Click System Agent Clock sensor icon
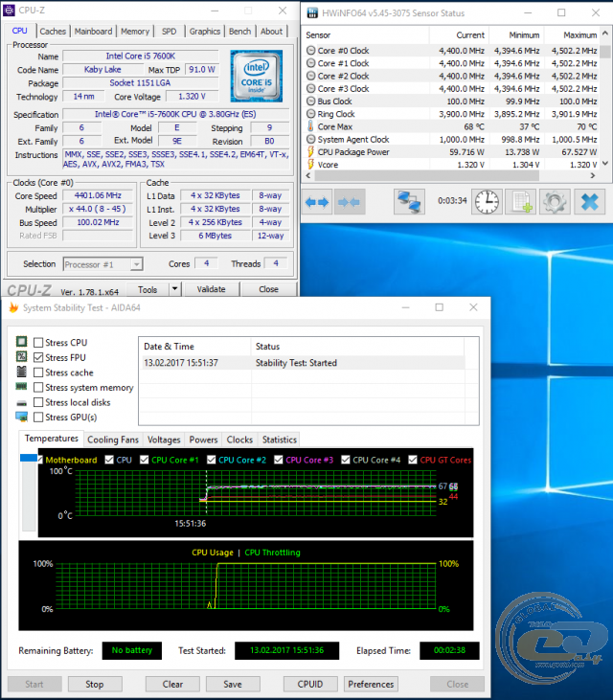The image size is (613, 700). coord(310,139)
